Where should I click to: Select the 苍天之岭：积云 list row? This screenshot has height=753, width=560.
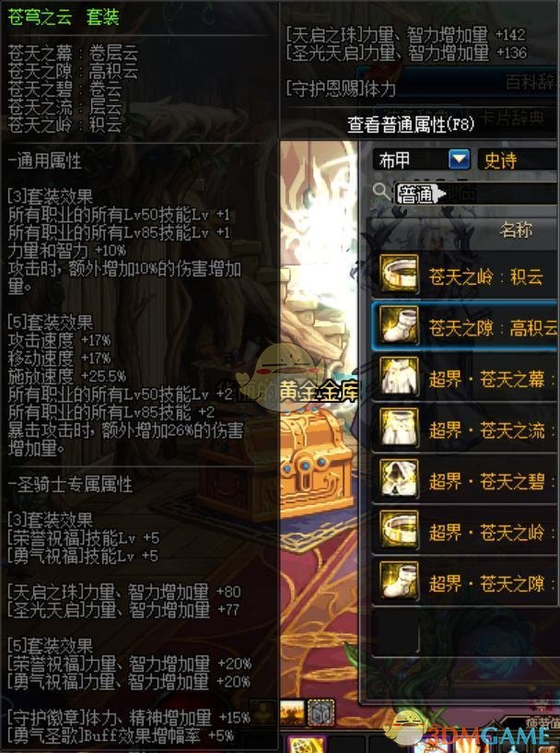click(x=464, y=275)
